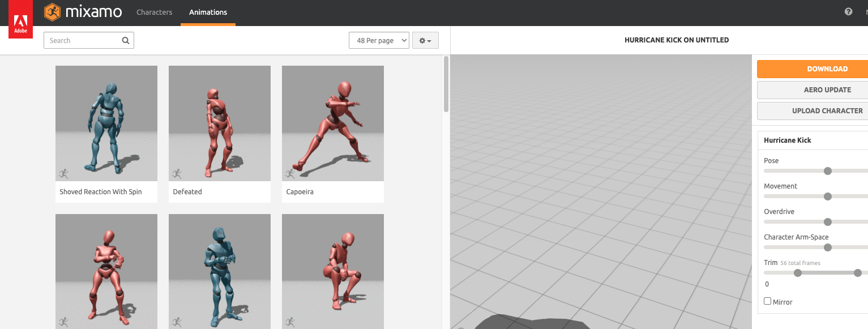Open the 48 Per page dropdown
The image size is (868, 329).
(x=379, y=40)
